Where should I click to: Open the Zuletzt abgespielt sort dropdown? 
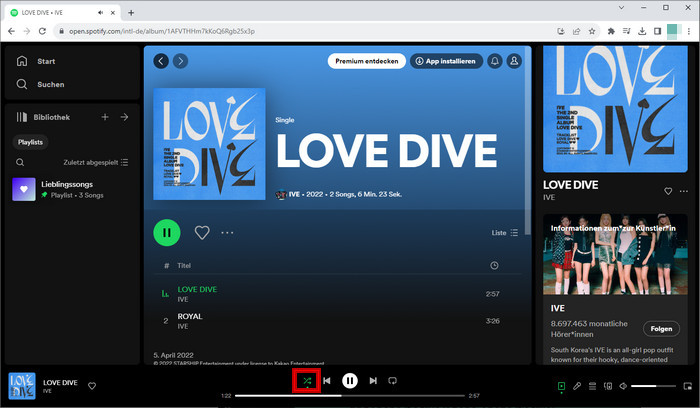[x=96, y=162]
